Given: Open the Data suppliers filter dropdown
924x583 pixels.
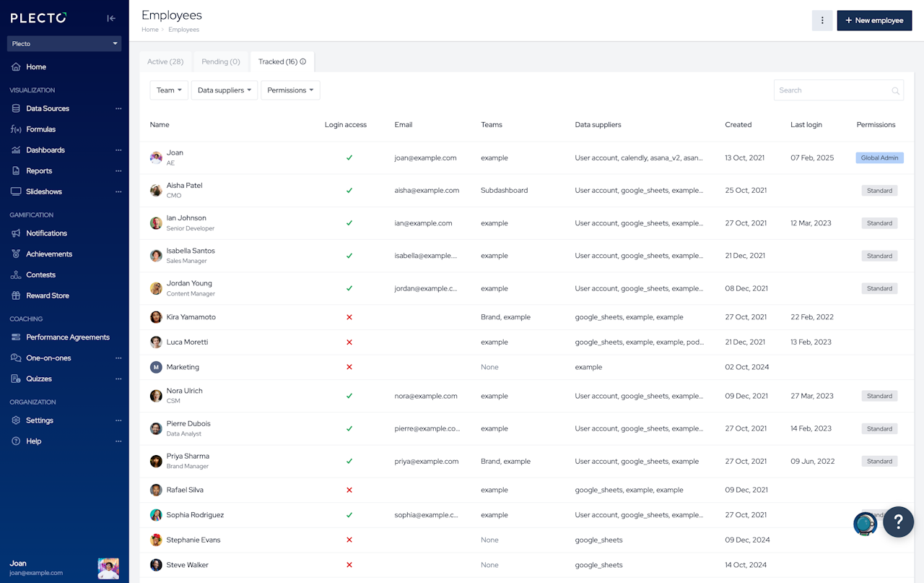Looking at the screenshot, I should tap(225, 90).
